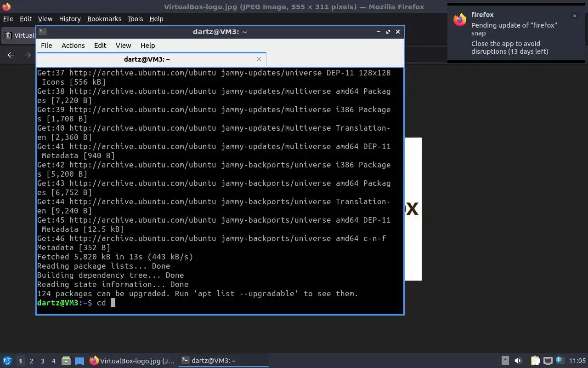Click Firefox forward arrow button
588x368 pixels.
tap(28, 55)
